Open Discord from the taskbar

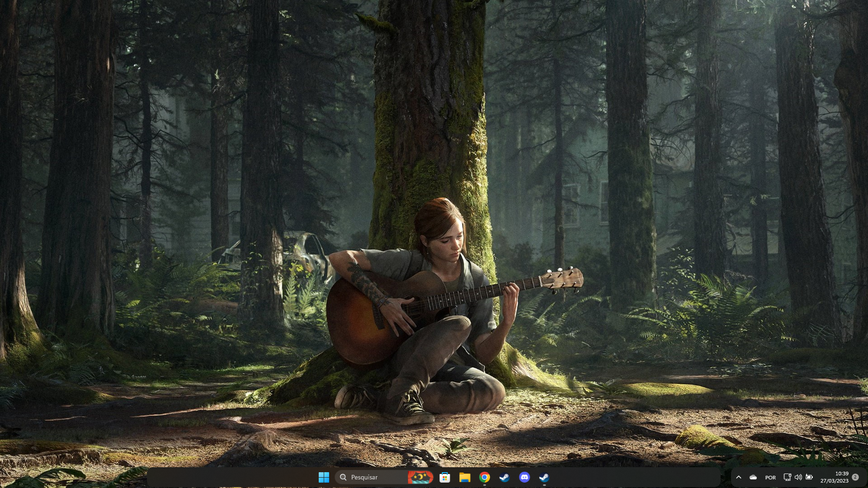point(524,477)
